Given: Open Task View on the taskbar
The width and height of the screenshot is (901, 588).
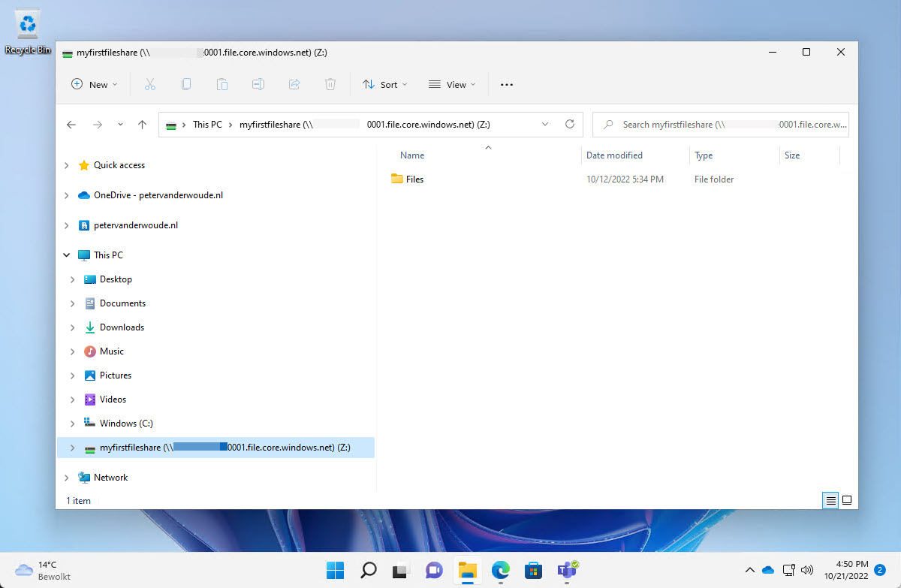Looking at the screenshot, I should click(401, 570).
